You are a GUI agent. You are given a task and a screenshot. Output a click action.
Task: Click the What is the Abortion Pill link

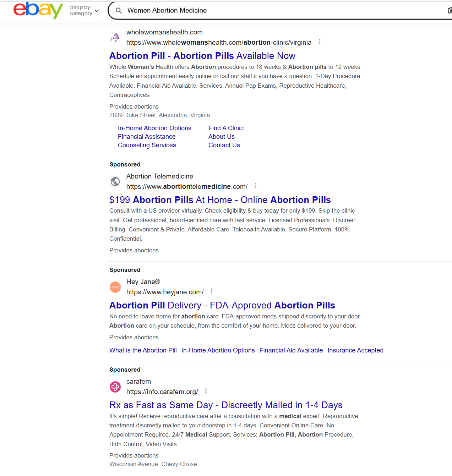point(143,350)
